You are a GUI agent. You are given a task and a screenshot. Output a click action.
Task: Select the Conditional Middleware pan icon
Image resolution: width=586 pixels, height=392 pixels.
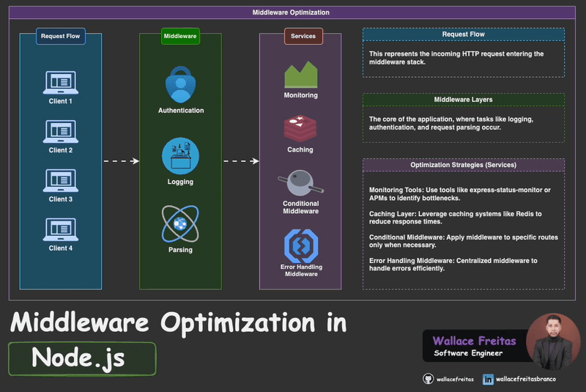(x=301, y=182)
